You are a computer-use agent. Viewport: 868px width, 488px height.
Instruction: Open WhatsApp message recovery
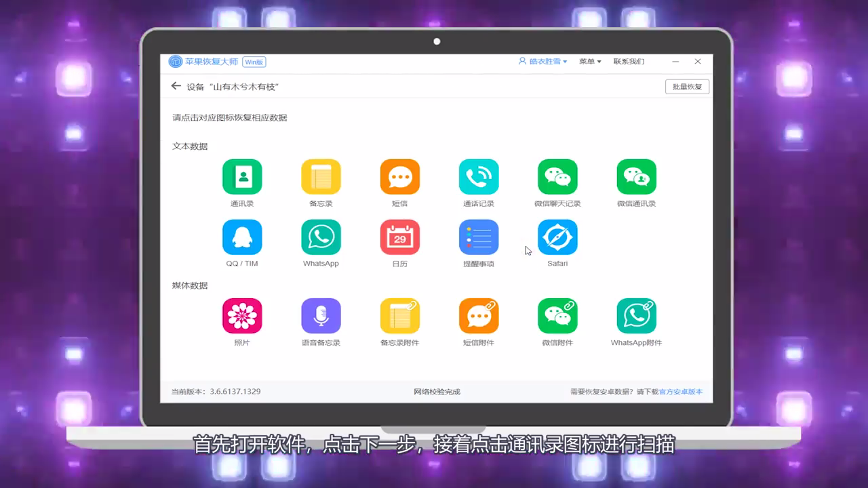321,237
